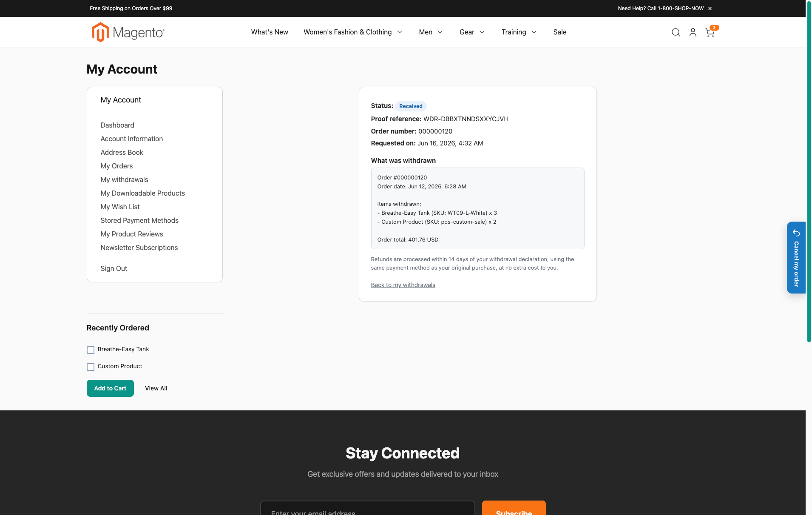Select proof reference WDR-DBBXTNNDSXXYCJVH text
This screenshot has height=515, width=812.
pyautogui.click(x=466, y=119)
